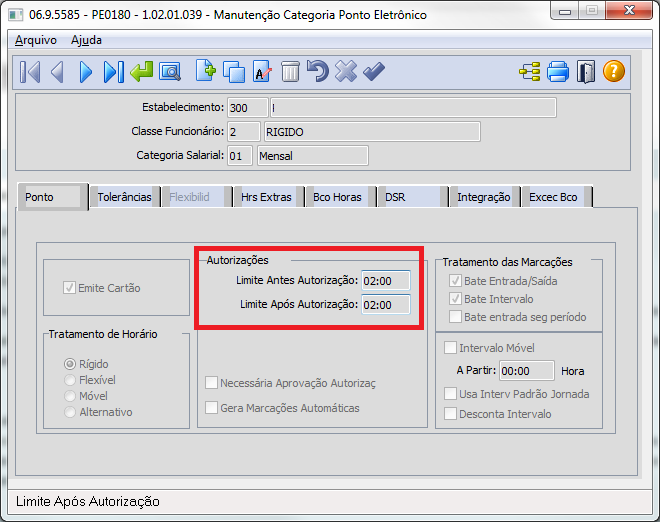
Task: Click the Autorizações group title
Action: pos(237,260)
